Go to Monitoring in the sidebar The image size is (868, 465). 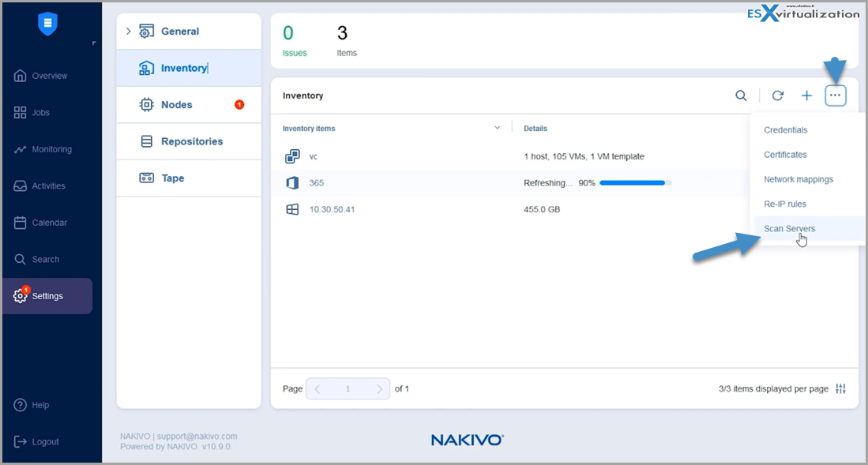click(x=43, y=149)
